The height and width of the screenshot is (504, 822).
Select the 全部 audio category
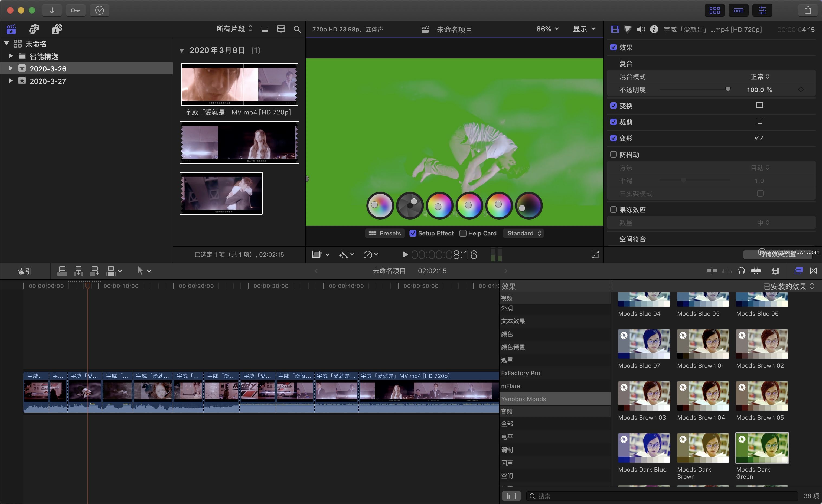[555, 424]
